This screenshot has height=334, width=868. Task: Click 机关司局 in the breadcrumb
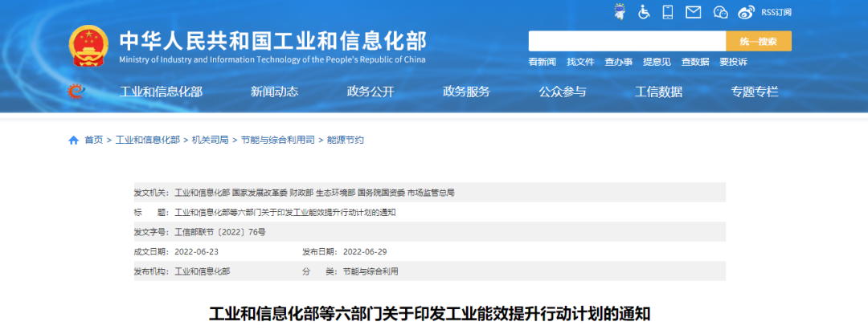click(211, 141)
